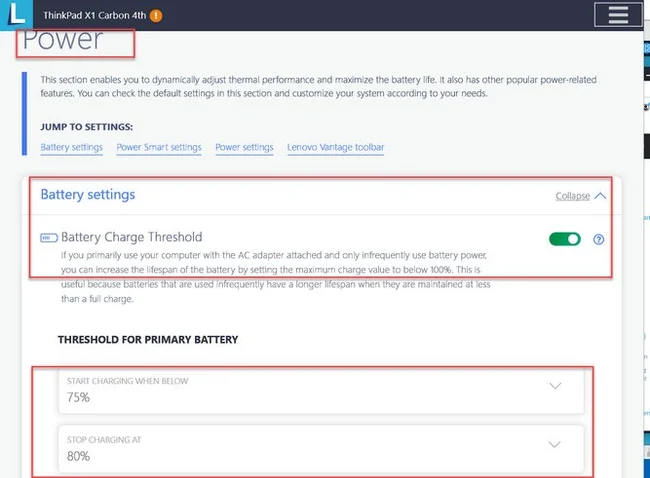This screenshot has width=650, height=478.
Task: Open the hamburger menu
Action: pos(618,15)
